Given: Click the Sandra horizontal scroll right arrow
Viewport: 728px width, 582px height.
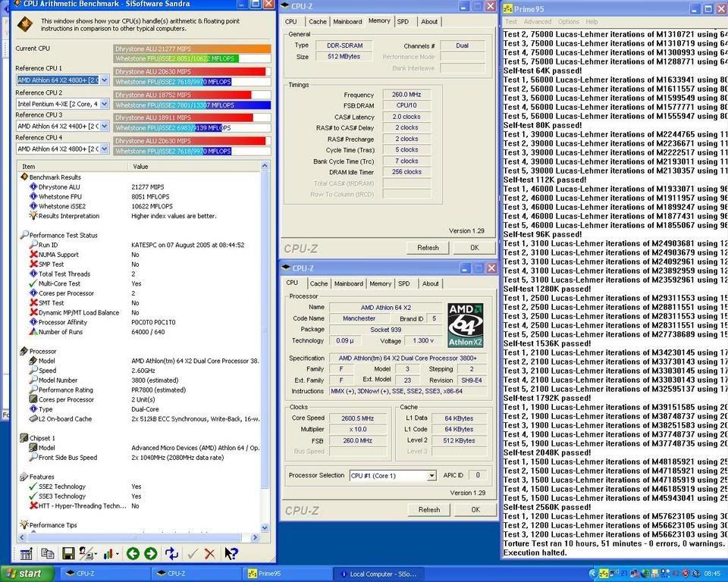Looking at the screenshot, I should 255,537.
